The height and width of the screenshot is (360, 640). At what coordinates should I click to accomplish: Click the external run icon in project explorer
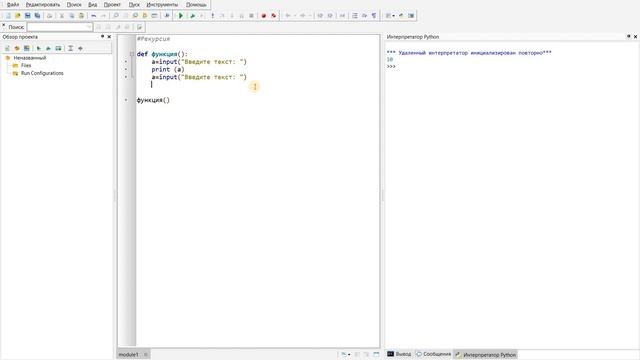click(x=58, y=48)
